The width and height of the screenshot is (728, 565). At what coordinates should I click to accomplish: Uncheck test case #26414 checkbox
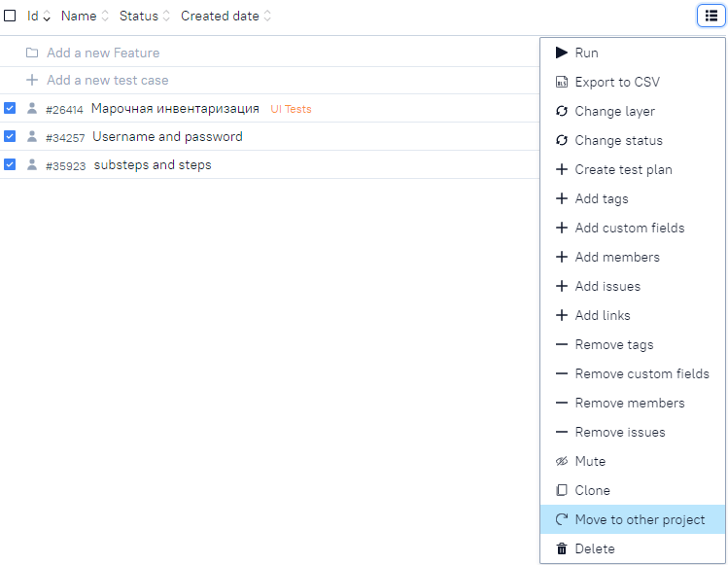click(x=10, y=109)
